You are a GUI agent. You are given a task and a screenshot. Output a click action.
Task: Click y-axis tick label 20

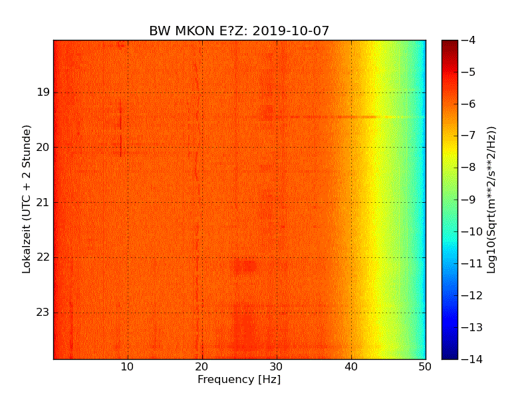click(43, 147)
